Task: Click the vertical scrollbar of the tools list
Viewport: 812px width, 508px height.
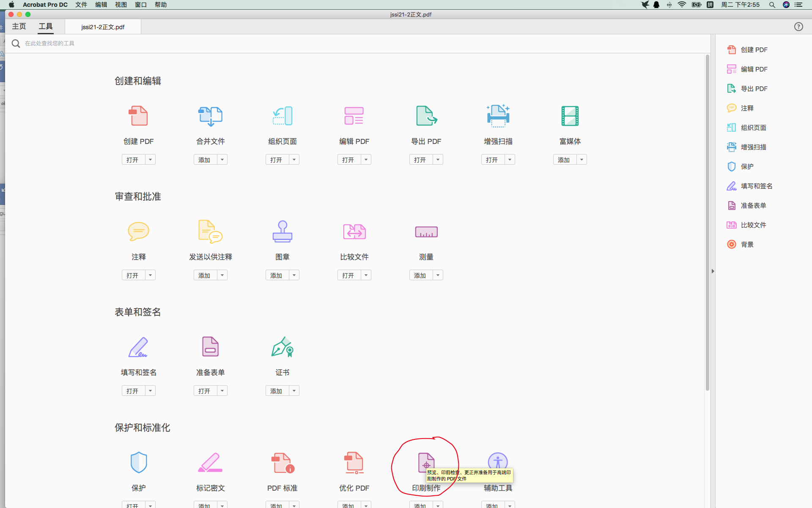Action: 707,222
